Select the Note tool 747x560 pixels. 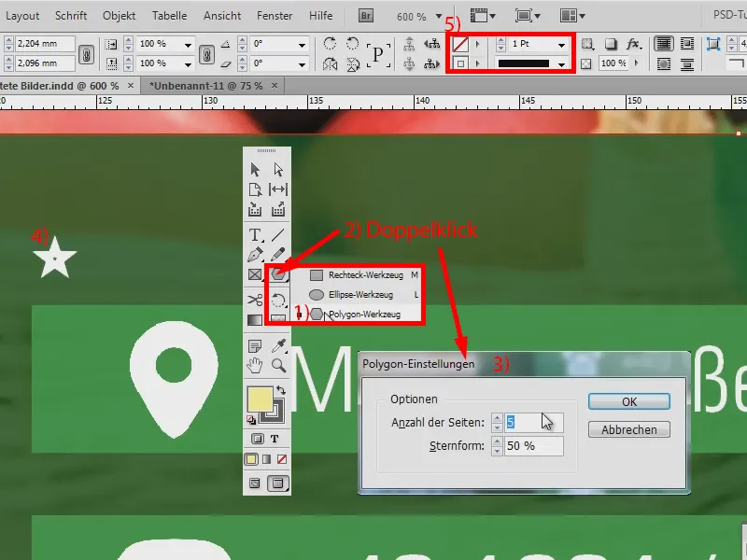(255, 345)
